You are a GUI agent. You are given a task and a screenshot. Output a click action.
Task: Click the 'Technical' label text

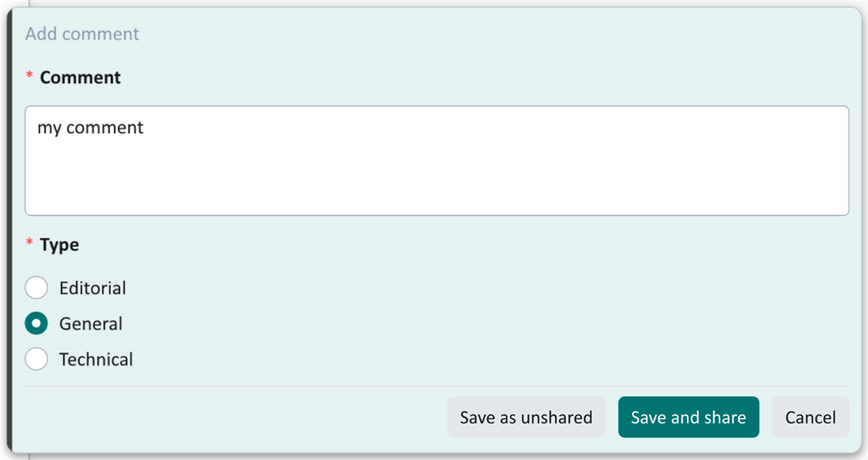[96, 359]
